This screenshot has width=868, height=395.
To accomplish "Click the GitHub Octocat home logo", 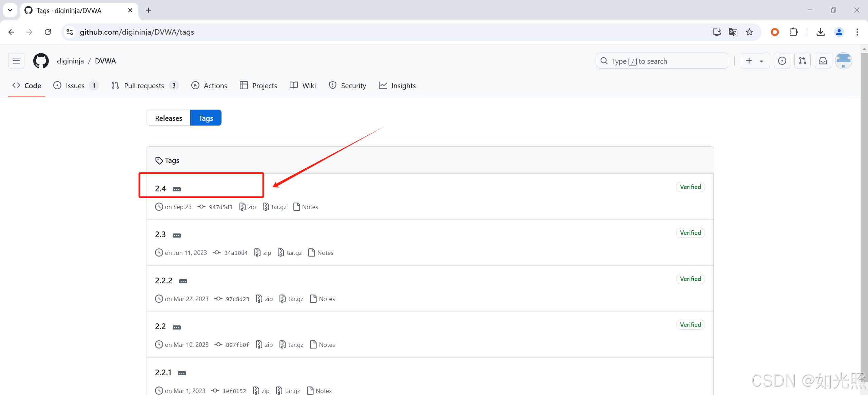I will (x=41, y=61).
